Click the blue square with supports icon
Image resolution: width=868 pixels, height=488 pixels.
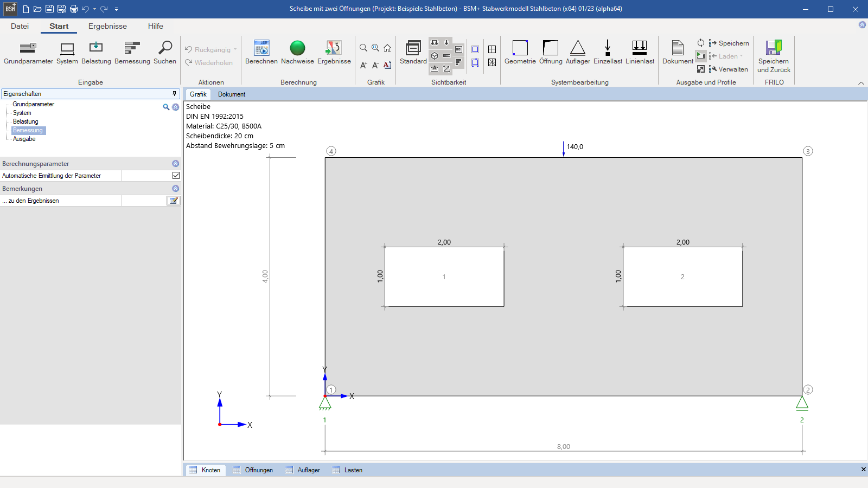[475, 62]
